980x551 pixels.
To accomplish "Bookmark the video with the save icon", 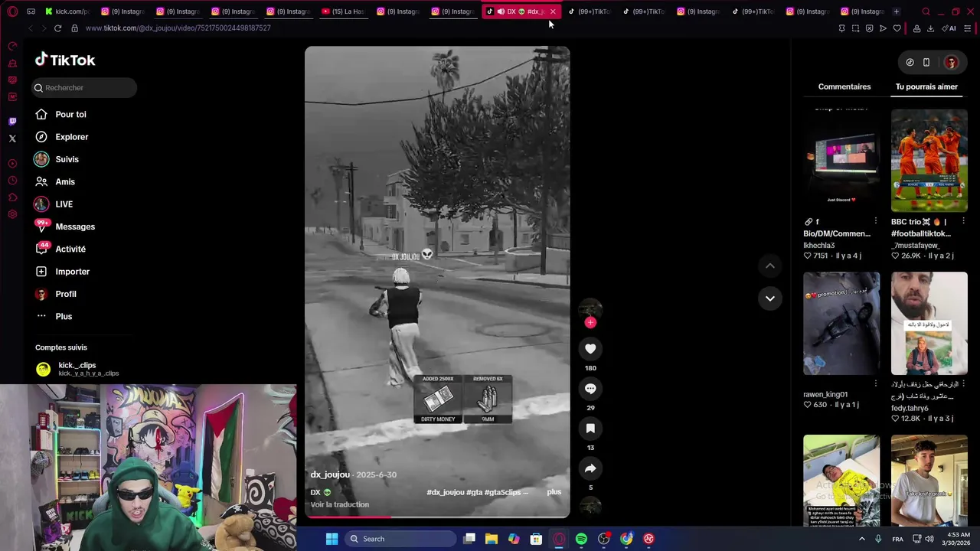I will (x=590, y=429).
